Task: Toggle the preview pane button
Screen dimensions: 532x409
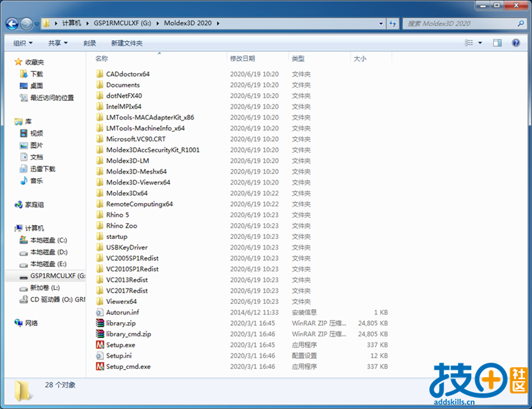Action: [x=498, y=43]
